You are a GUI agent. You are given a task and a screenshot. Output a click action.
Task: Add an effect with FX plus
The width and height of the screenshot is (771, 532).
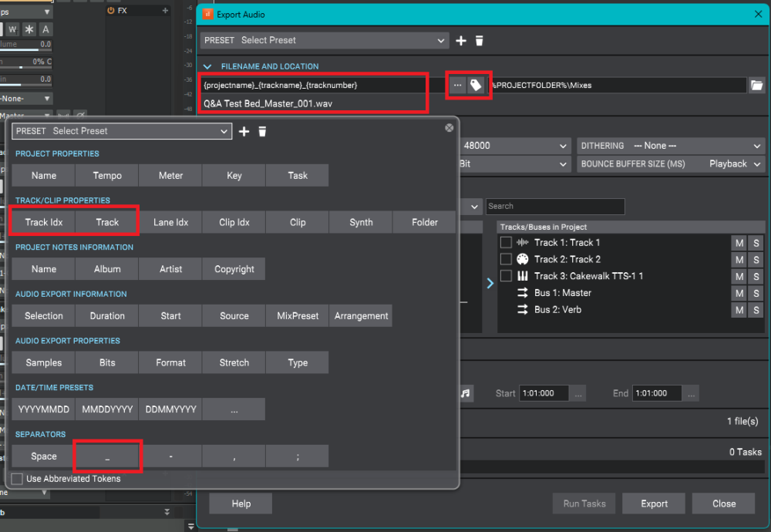[x=165, y=10]
